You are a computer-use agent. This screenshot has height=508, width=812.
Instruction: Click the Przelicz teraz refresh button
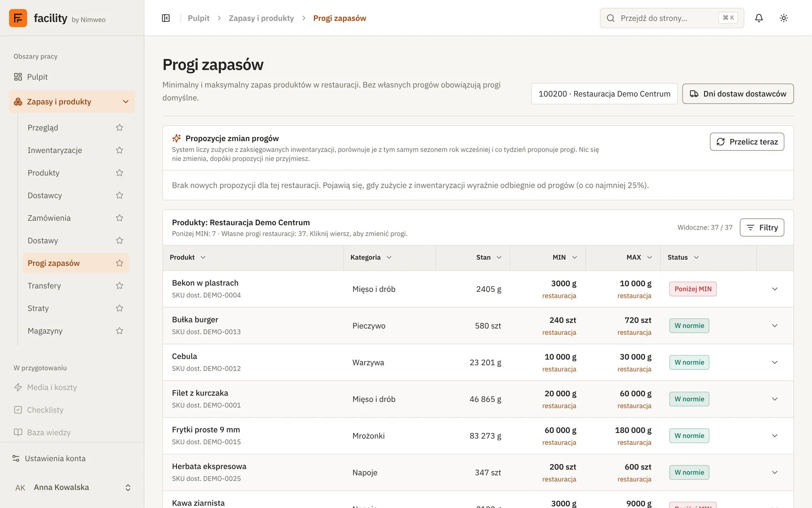(747, 142)
